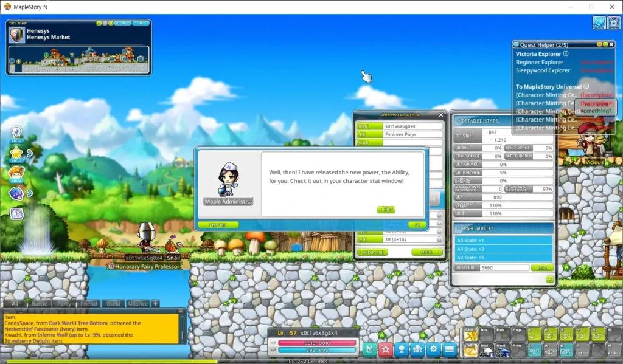Open the Quest Log quick slot
Image resolution: width=623 pixels, height=364 pixels.
click(x=534, y=350)
